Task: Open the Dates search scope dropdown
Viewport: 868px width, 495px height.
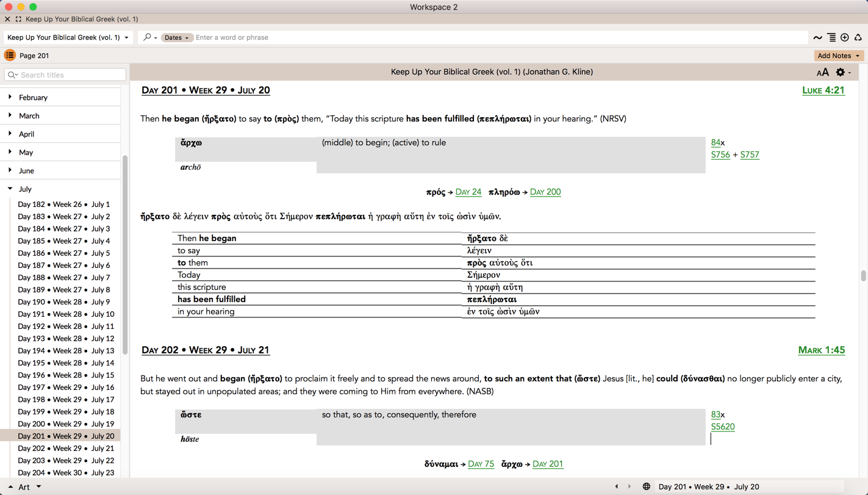Action: point(176,38)
